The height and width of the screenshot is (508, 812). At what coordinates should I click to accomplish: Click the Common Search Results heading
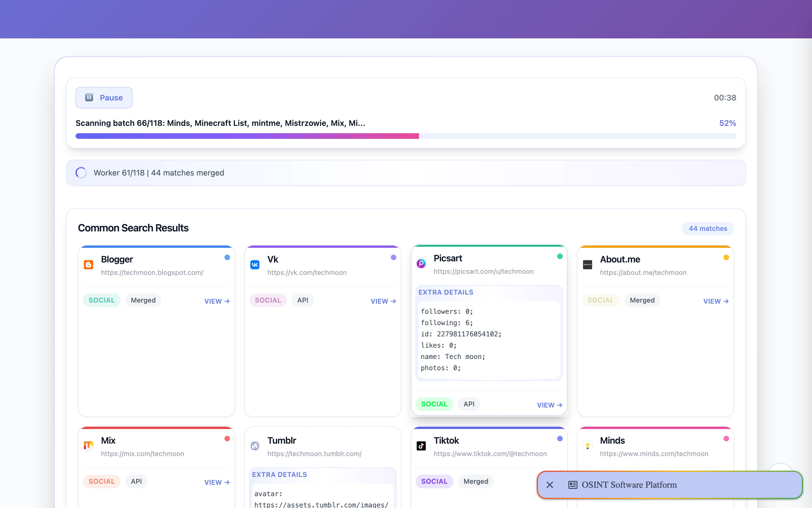(133, 228)
